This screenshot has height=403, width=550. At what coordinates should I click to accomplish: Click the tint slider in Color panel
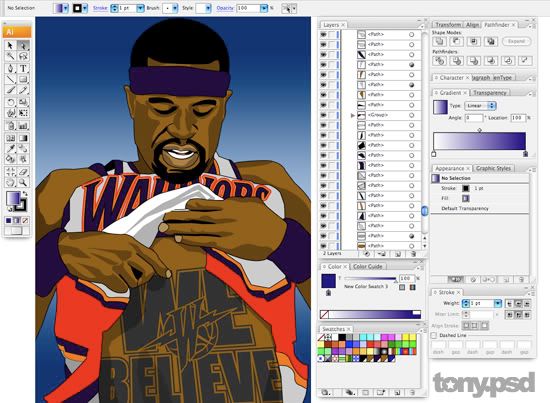[371, 279]
